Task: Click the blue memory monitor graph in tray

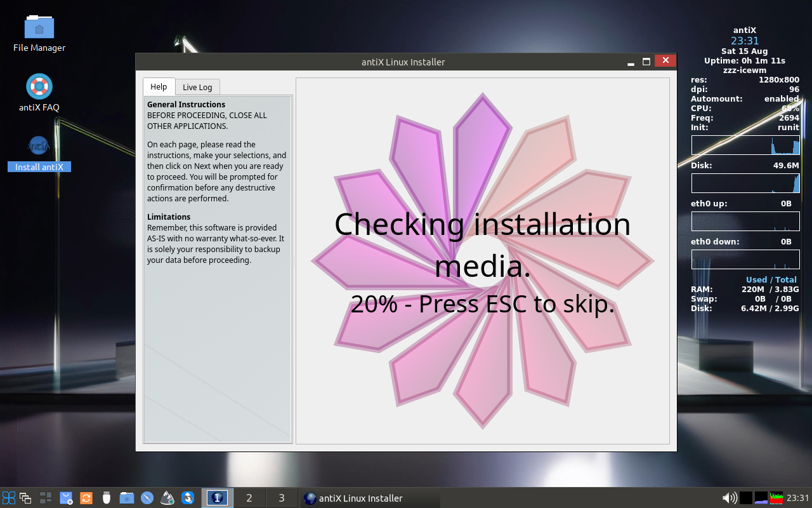Action: 761,498
